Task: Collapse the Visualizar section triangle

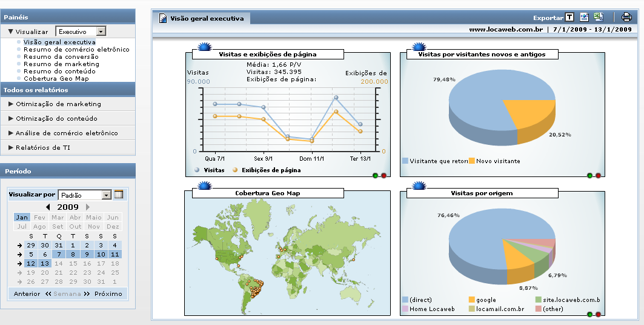Action: point(11,32)
